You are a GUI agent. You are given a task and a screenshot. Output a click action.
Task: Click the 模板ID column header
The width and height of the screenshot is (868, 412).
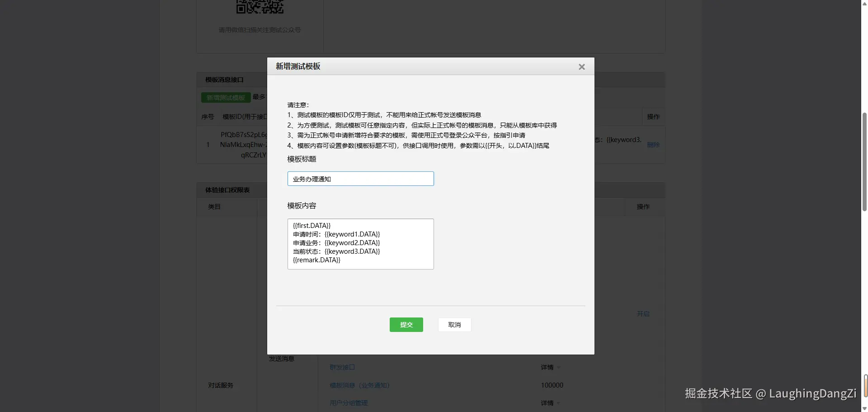point(245,117)
